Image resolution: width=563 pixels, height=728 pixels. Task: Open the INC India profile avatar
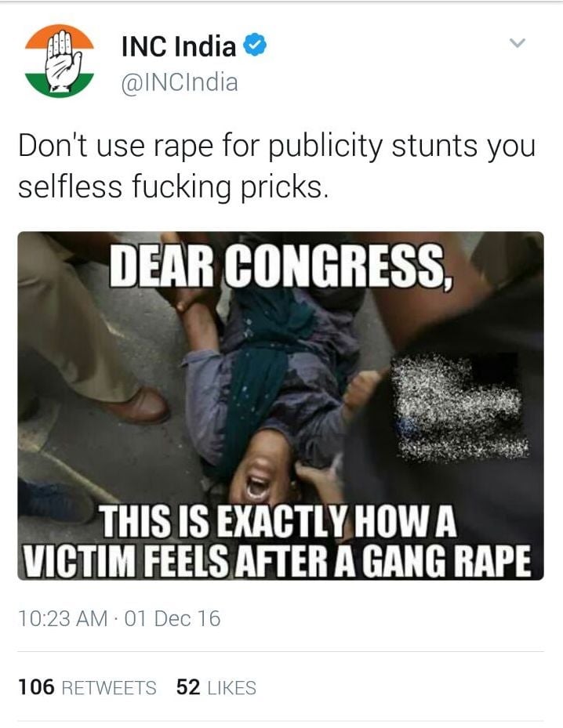coord(60,61)
